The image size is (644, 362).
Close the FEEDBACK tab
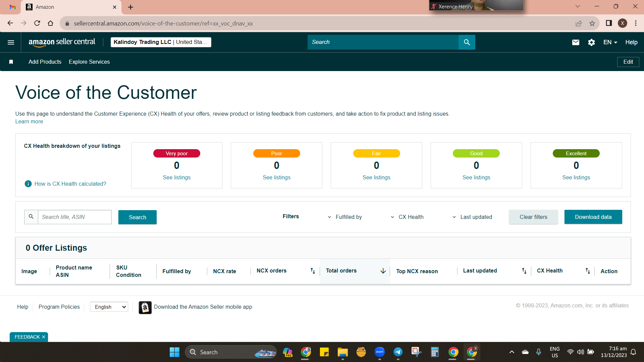[x=44, y=337]
